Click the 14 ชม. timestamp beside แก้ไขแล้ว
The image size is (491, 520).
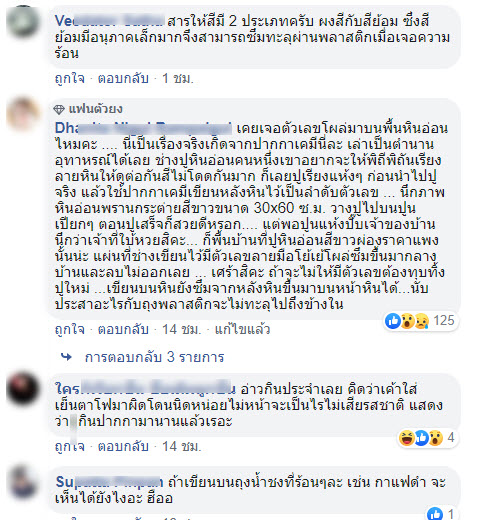click(x=182, y=329)
